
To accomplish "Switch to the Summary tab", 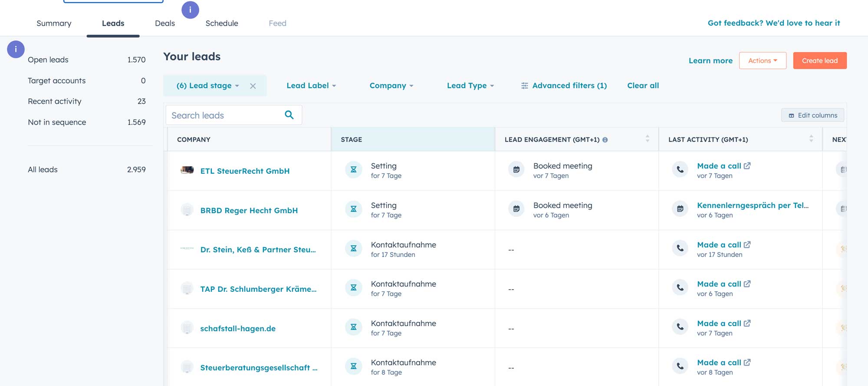I will 54,23.
